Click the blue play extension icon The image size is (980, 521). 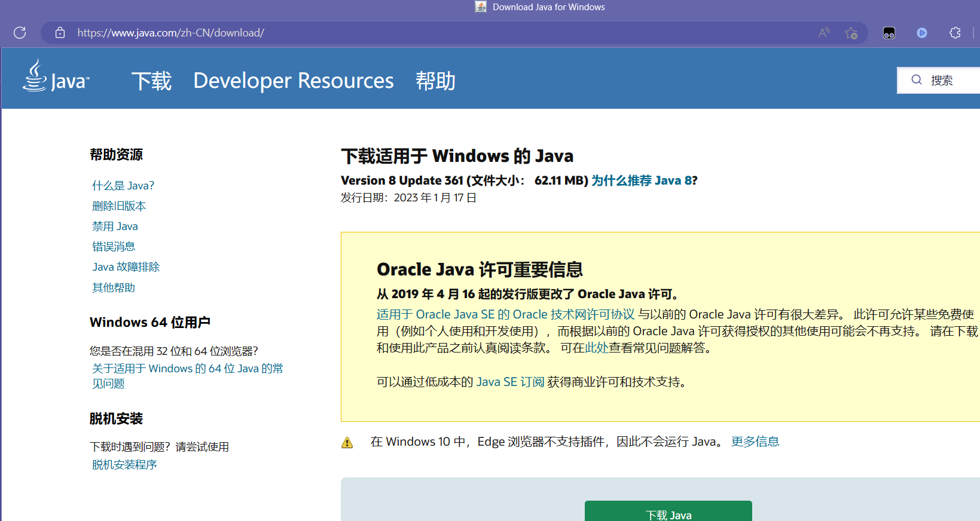922,33
